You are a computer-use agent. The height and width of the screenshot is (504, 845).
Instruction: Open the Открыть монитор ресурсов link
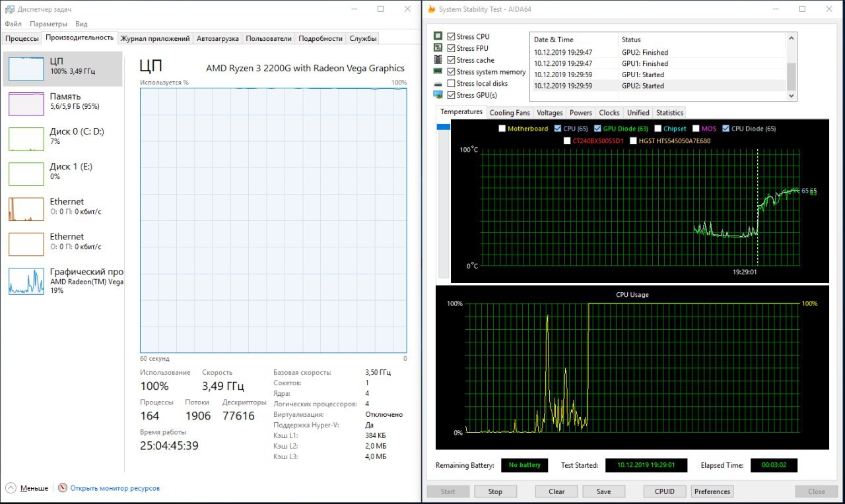pyautogui.click(x=115, y=488)
